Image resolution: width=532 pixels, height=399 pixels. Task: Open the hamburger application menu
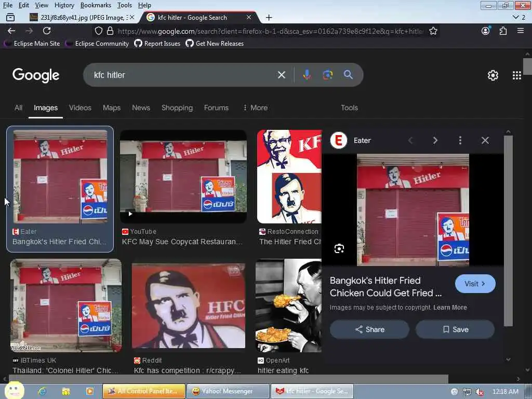(521, 31)
